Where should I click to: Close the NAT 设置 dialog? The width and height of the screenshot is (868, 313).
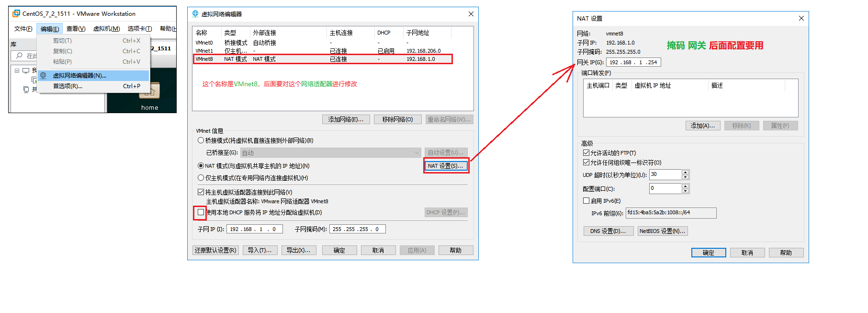(801, 18)
